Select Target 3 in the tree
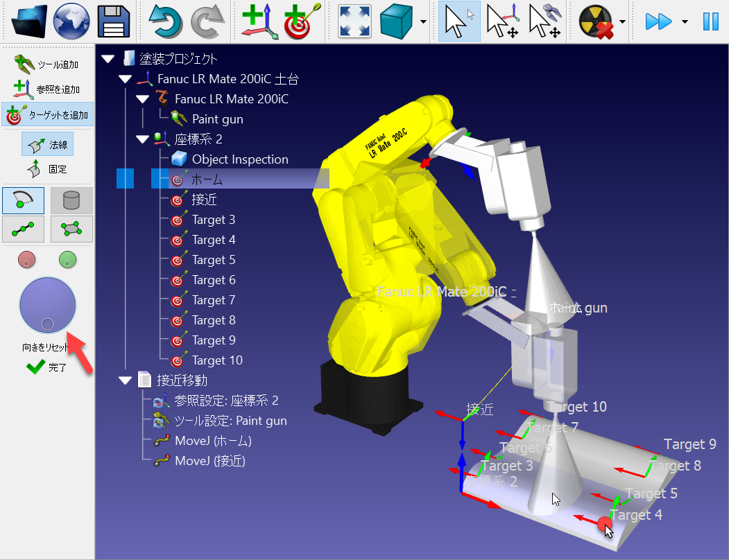The width and height of the screenshot is (729, 560). coord(214,219)
